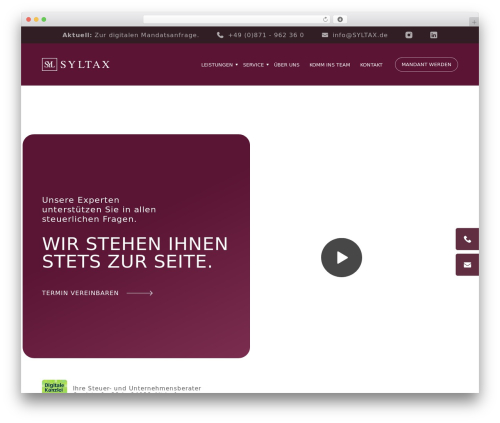Click the browser reload icon
Image resolution: width=500 pixels, height=423 pixels.
[x=325, y=19]
